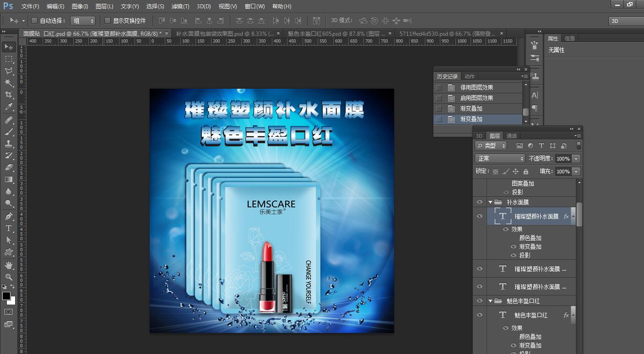Select the Hand tool
This screenshot has height=354, width=644.
[9, 265]
